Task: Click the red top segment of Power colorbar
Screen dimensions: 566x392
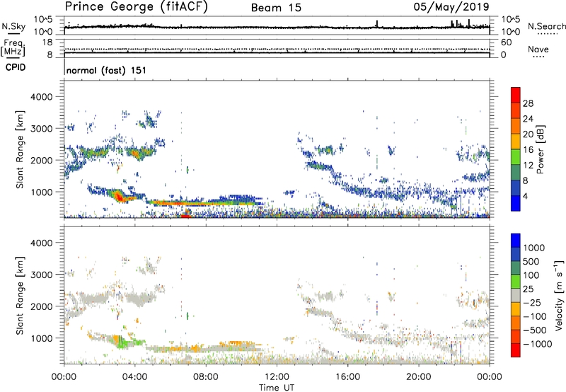Action: coord(516,95)
